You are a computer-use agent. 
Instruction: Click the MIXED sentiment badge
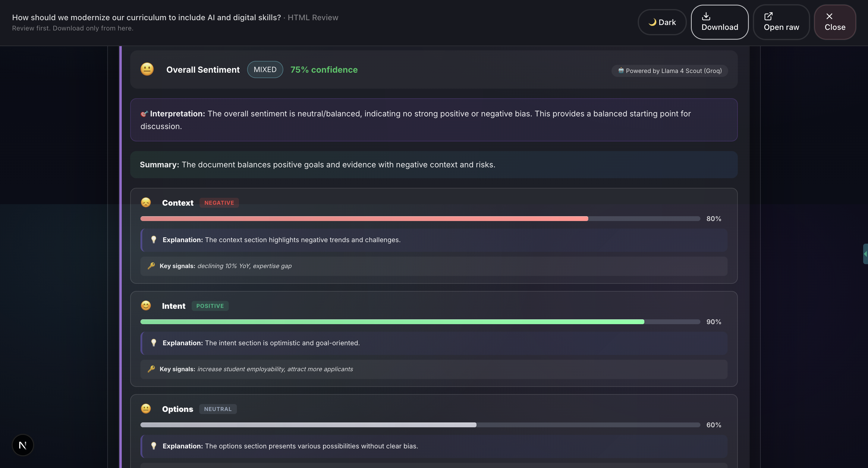pos(265,69)
